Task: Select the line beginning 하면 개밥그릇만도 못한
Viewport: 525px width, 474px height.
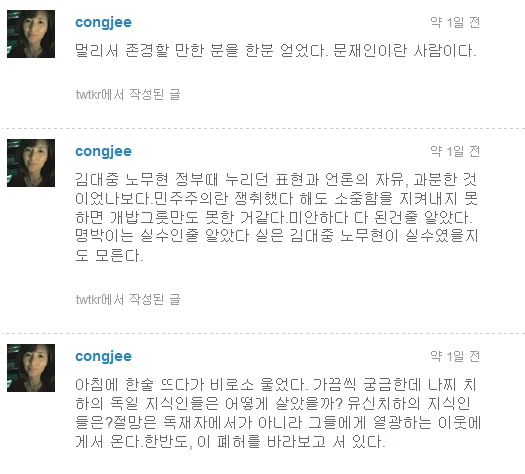Action: coord(274,218)
